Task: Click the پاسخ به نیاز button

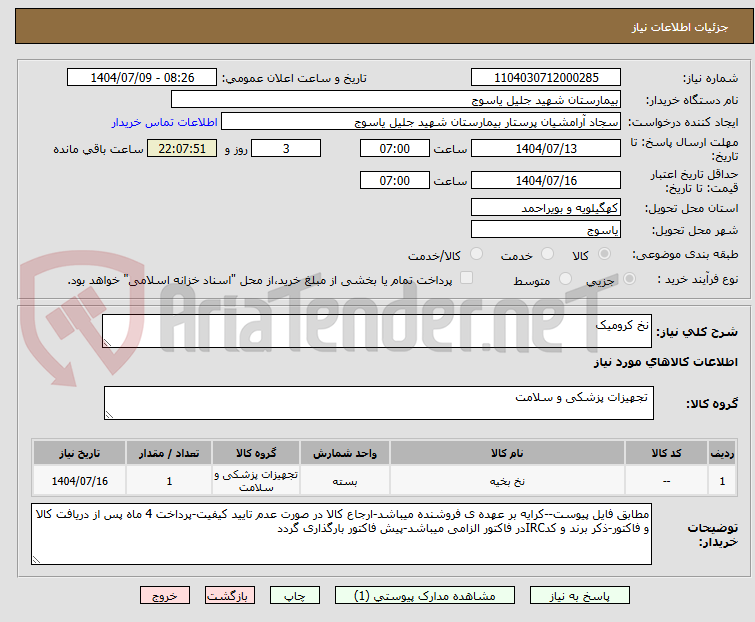Action: 580,596
